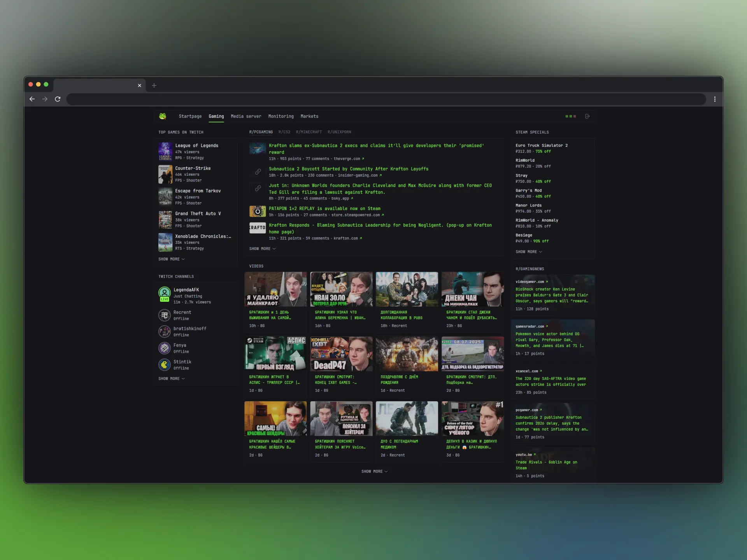Open Subnautica 2 publisher Krafton pcgamer news
747x560 pixels.
click(552, 423)
